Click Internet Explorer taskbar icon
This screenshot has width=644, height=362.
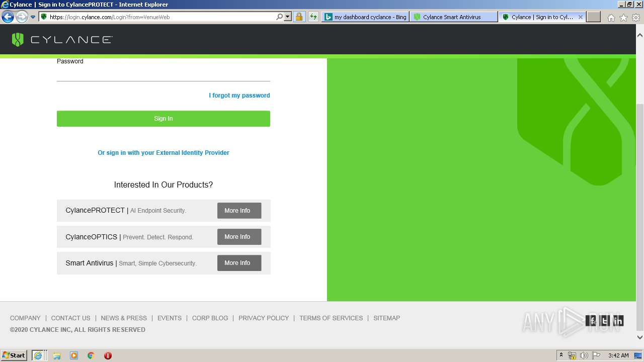pyautogui.click(x=38, y=355)
